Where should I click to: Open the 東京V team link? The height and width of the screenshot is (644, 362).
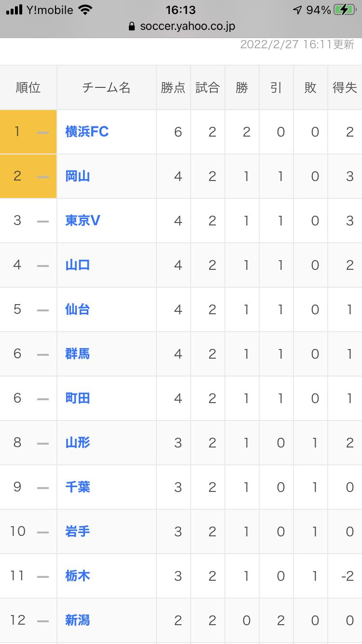point(83,221)
